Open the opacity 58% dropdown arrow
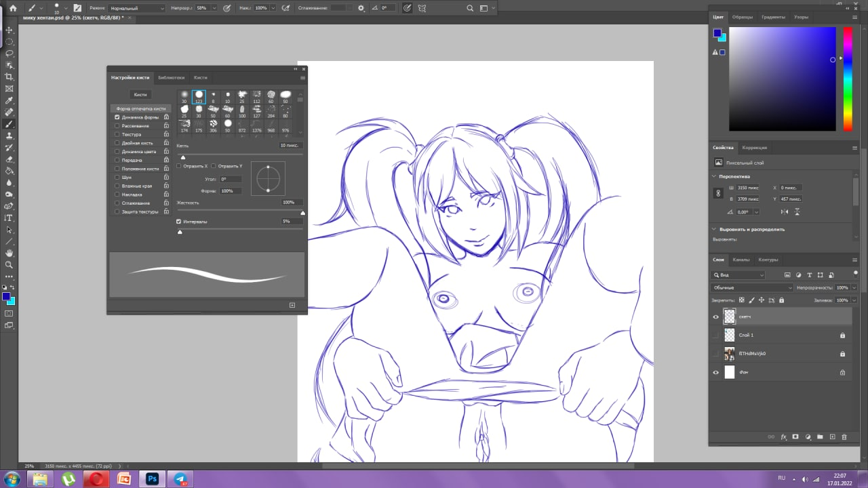The width and height of the screenshot is (868, 488). pyautogui.click(x=215, y=8)
